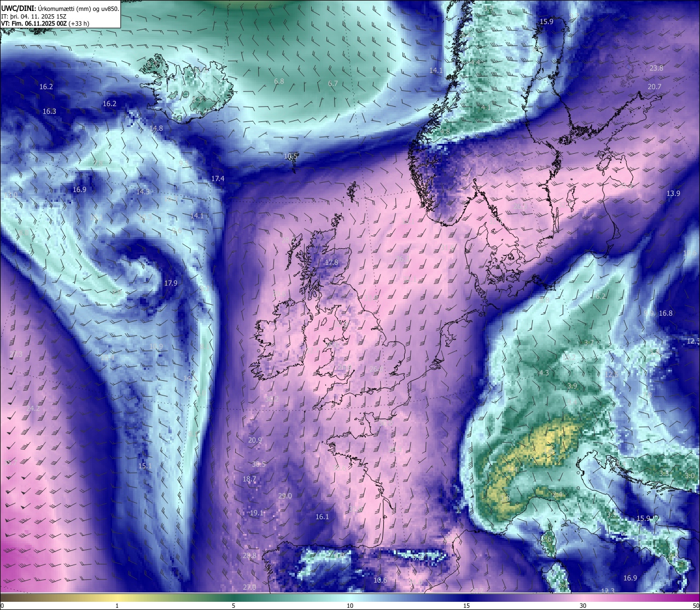The image size is (700, 610).
Task: Click the 6.8 value label
Action: (x=279, y=81)
